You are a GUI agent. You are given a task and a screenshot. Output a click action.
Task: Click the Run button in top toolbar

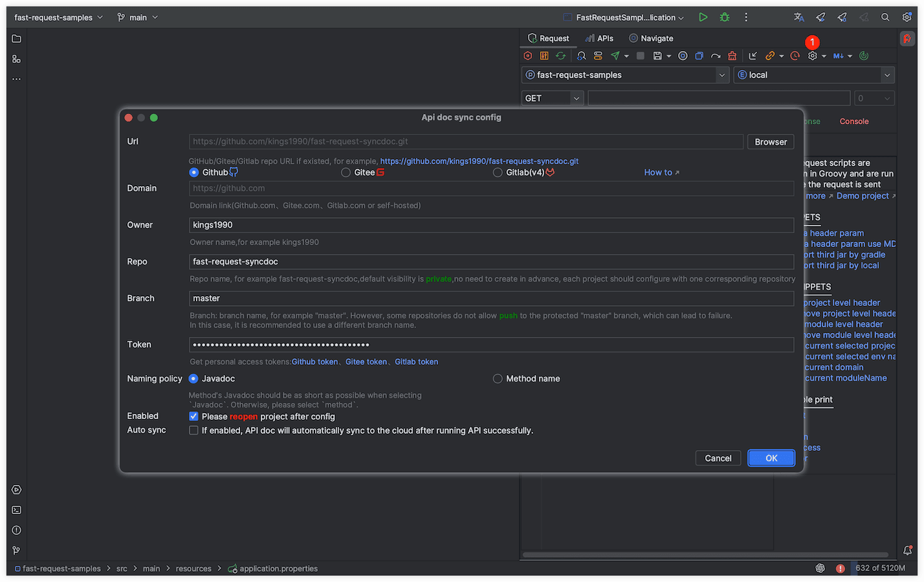[703, 17]
